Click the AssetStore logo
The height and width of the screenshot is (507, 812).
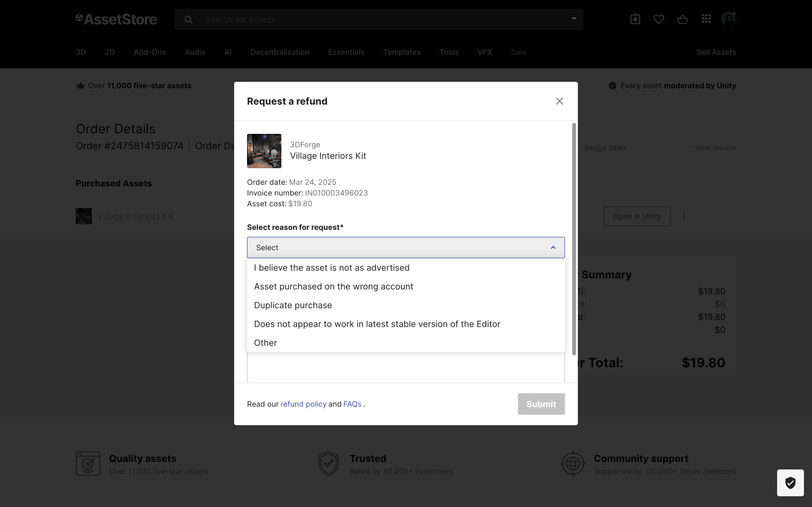(117, 19)
